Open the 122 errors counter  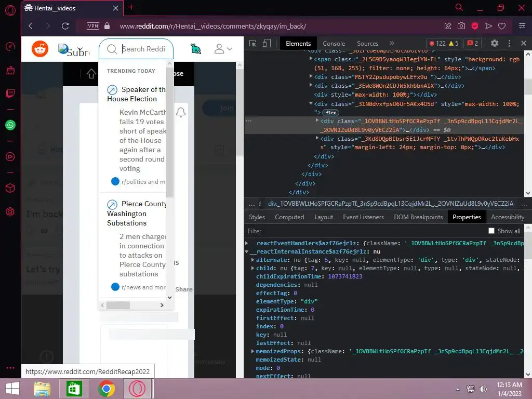point(444,43)
